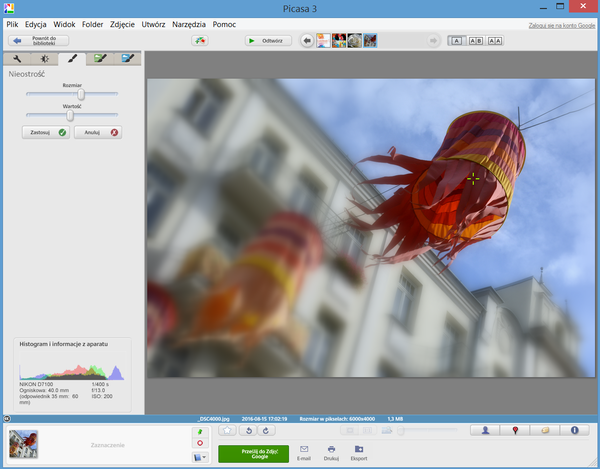Click the E-mail envelope icon

pos(304,451)
